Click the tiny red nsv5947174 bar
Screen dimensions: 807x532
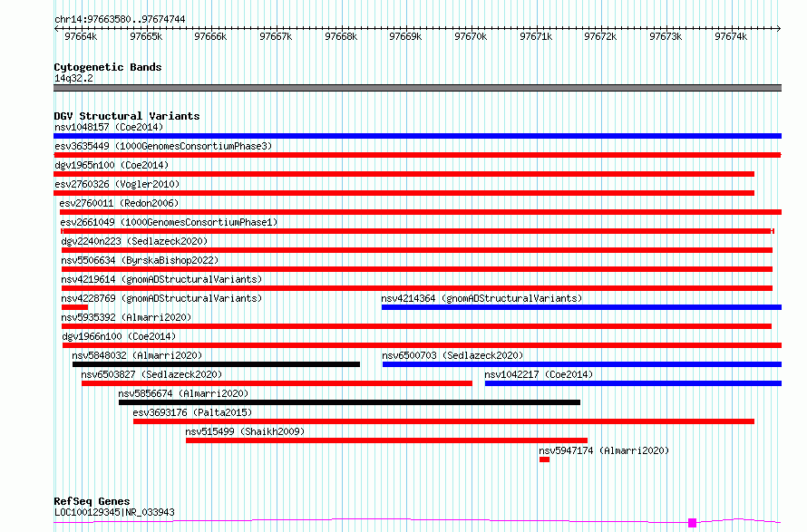pos(545,460)
